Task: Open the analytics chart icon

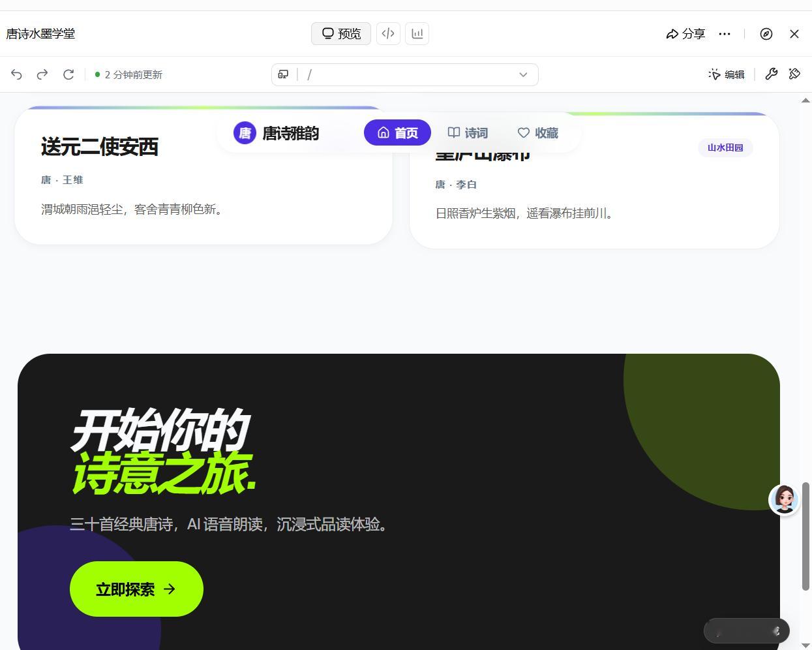Action: pos(417,33)
